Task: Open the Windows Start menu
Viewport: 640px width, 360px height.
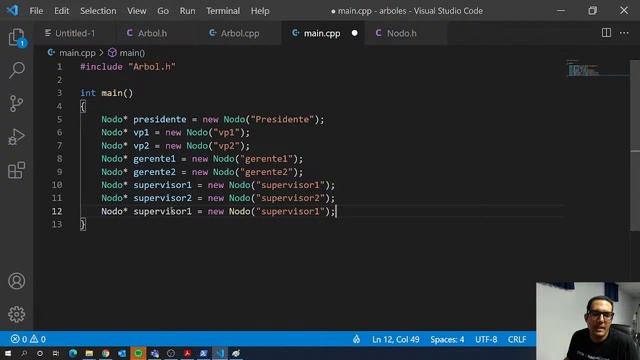Action: click(x=8, y=353)
